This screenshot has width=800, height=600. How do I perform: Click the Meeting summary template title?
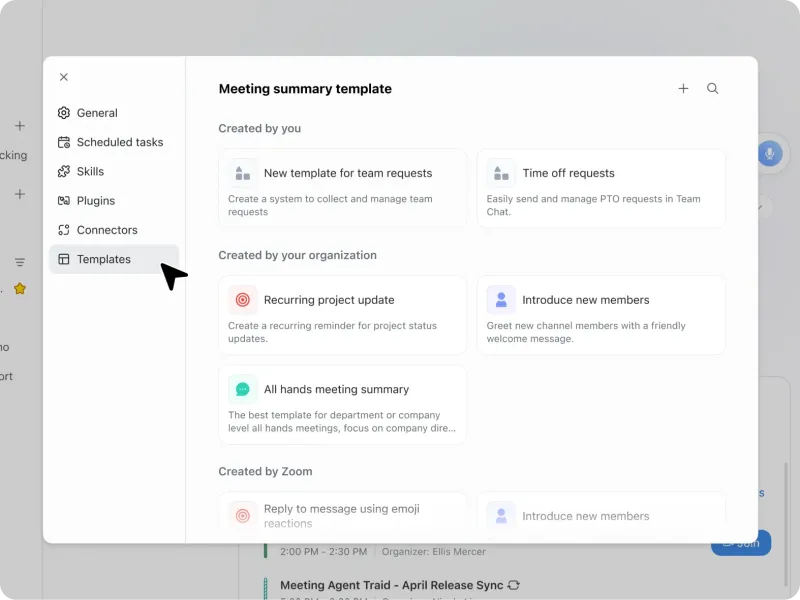[x=305, y=89]
